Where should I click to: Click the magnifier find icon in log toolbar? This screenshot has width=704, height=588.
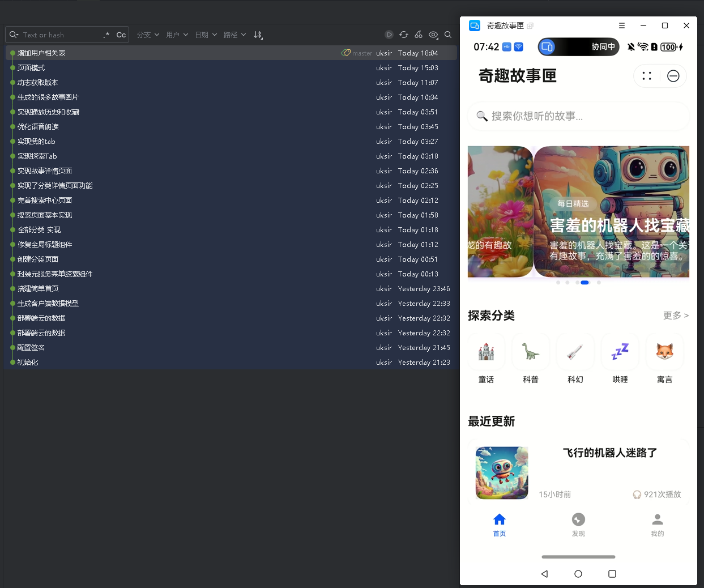point(448,35)
